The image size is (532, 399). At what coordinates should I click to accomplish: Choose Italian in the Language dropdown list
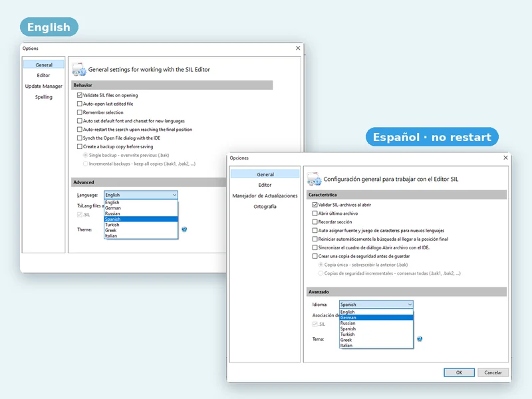[141, 236]
